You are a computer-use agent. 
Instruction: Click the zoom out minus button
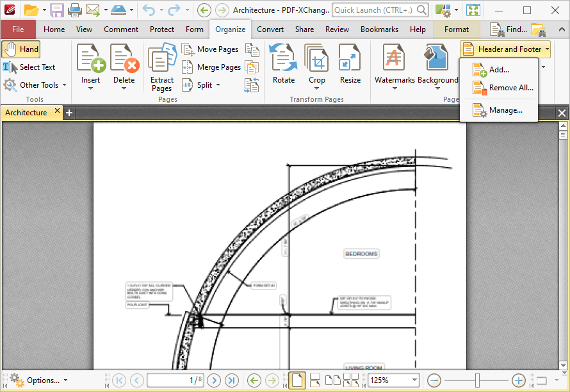pos(434,380)
